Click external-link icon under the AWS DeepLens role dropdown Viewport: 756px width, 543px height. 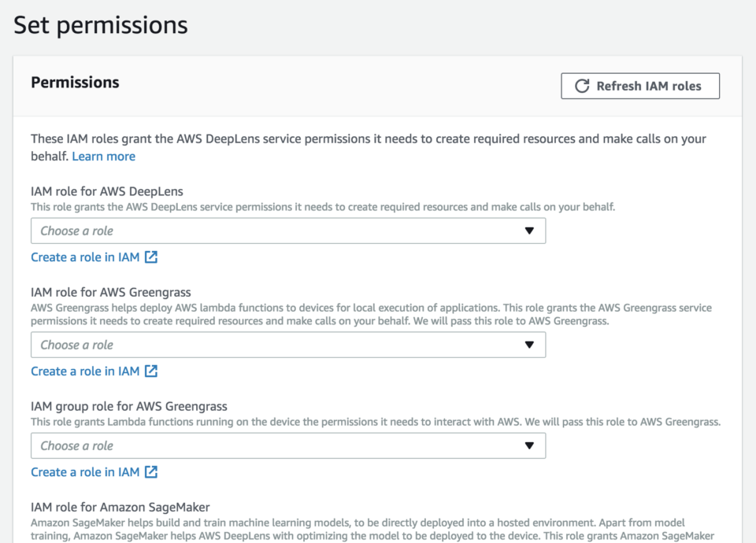click(151, 257)
